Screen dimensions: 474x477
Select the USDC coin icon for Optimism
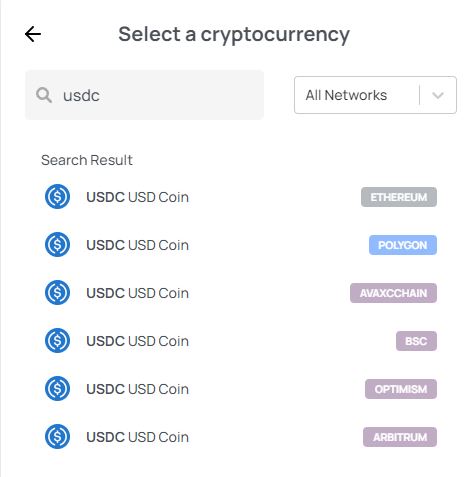(58, 389)
